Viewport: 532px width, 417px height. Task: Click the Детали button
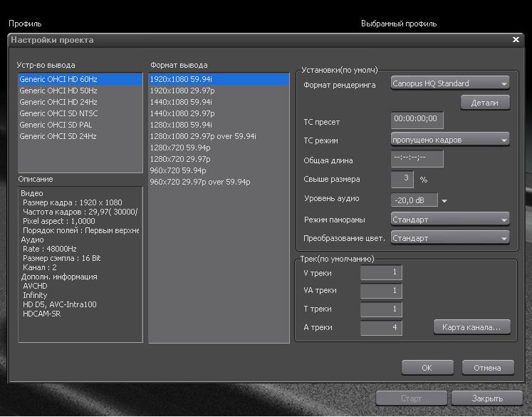tap(485, 103)
